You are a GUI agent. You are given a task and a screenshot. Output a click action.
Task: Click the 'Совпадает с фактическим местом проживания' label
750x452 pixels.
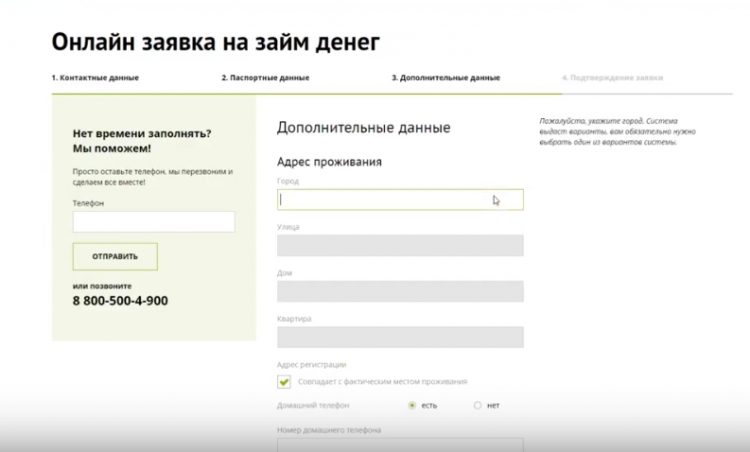(x=382, y=381)
